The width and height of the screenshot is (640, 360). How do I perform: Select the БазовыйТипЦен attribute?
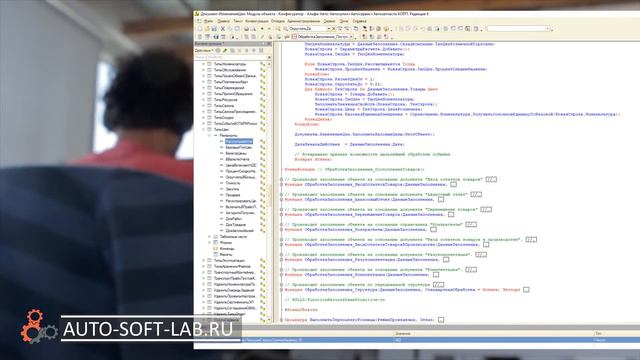point(239,147)
